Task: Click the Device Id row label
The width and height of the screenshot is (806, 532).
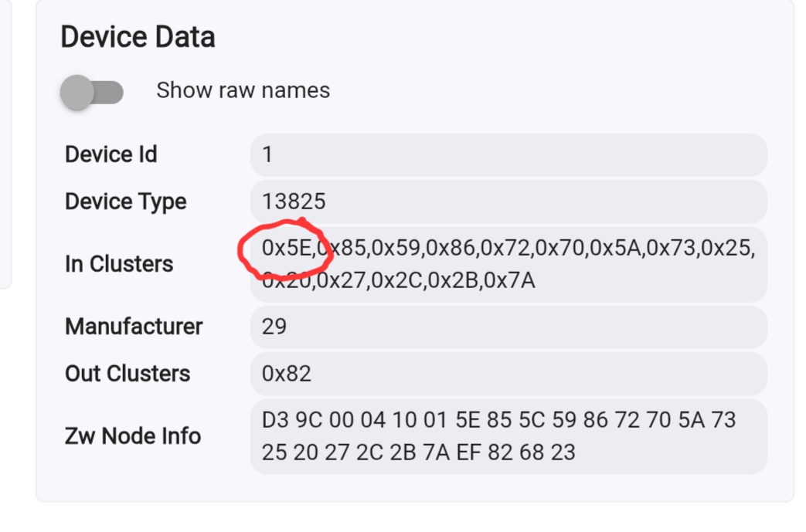Action: (x=111, y=154)
